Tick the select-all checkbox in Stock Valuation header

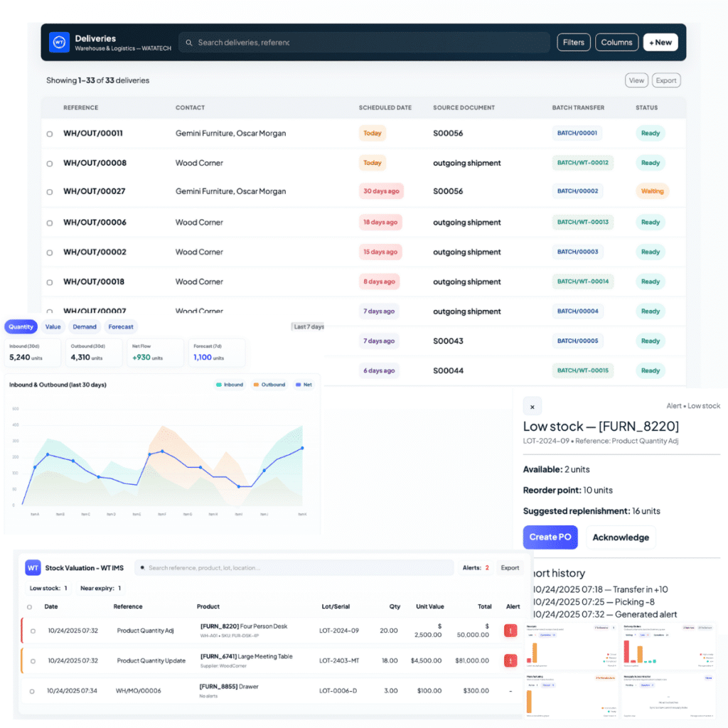click(x=29, y=607)
